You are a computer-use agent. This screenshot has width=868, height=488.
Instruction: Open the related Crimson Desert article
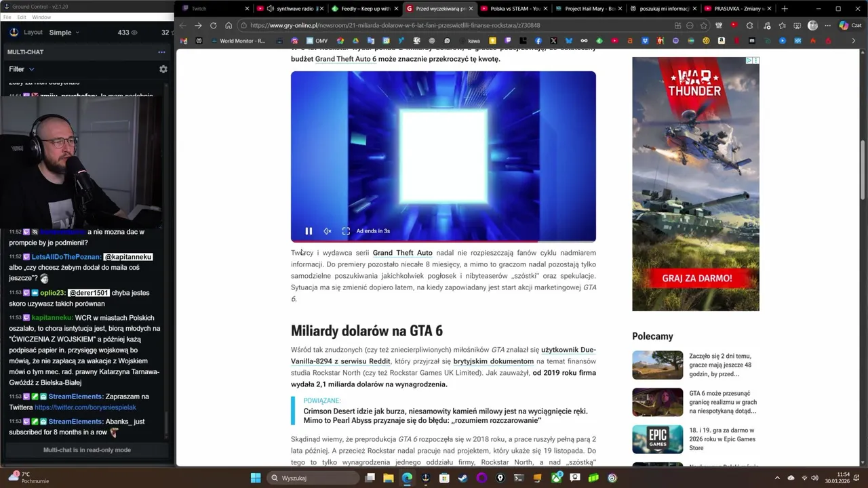[446, 416]
